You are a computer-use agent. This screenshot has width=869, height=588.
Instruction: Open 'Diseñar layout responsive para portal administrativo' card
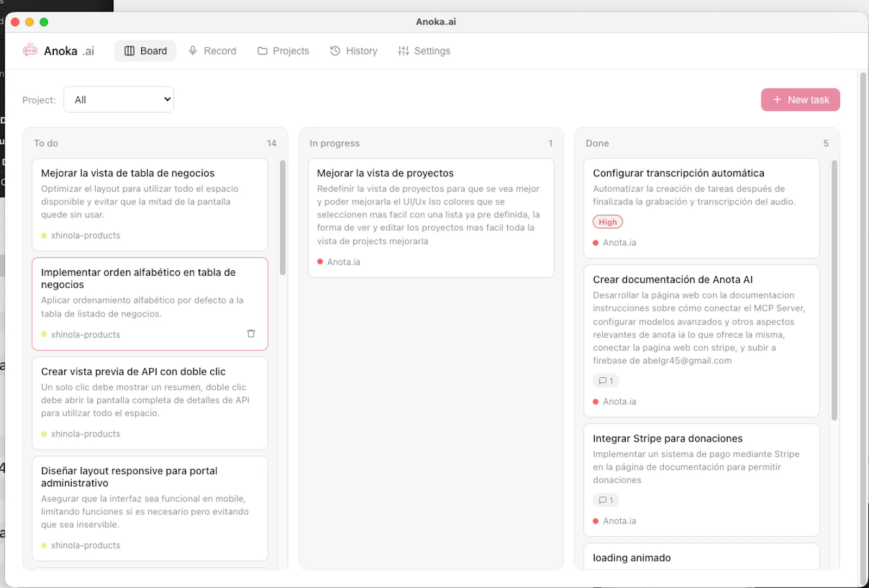pyautogui.click(x=150, y=508)
